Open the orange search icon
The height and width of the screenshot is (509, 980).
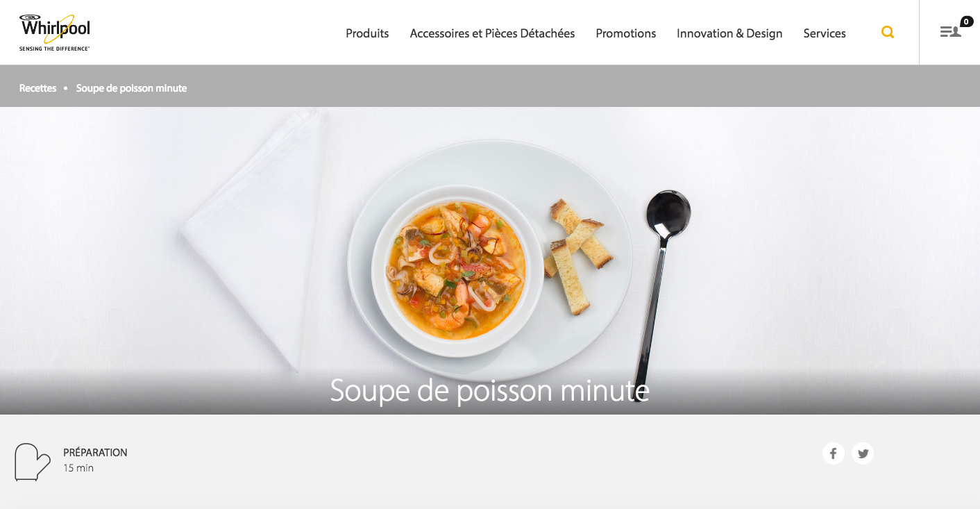pyautogui.click(x=888, y=32)
